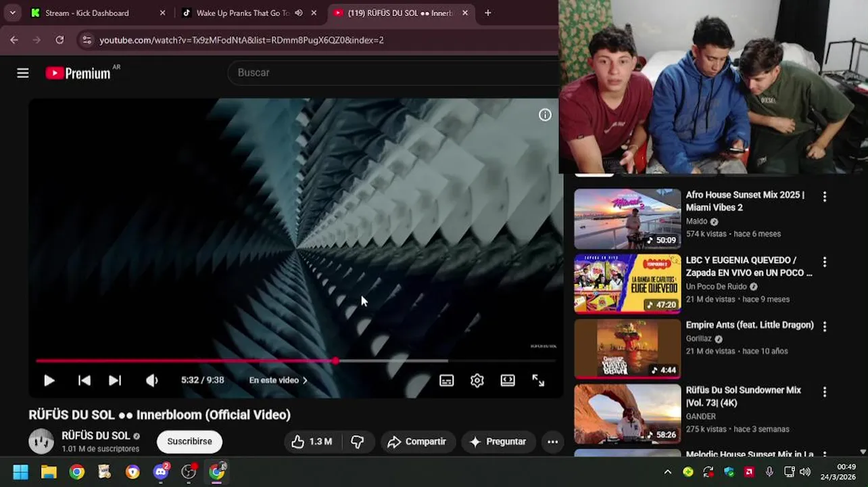868x487 pixels.
Task: Open the network tray icon
Action: click(789, 472)
